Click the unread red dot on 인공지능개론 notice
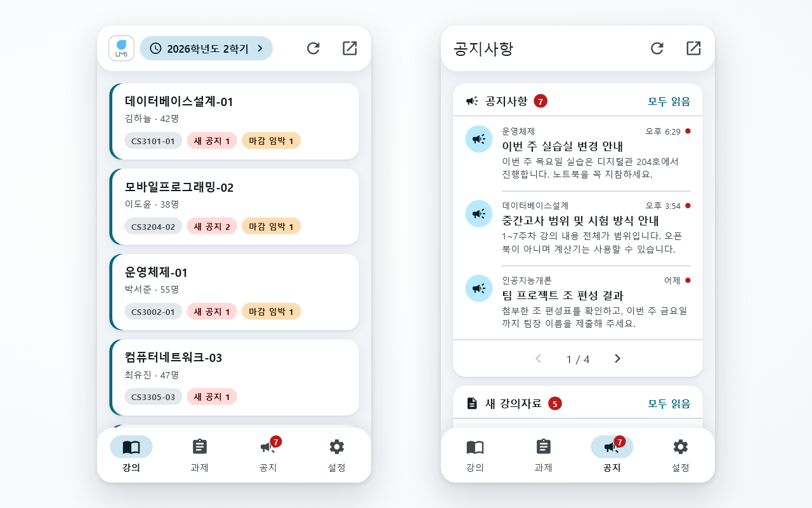Viewport: 812px width, 508px height. coord(688,280)
